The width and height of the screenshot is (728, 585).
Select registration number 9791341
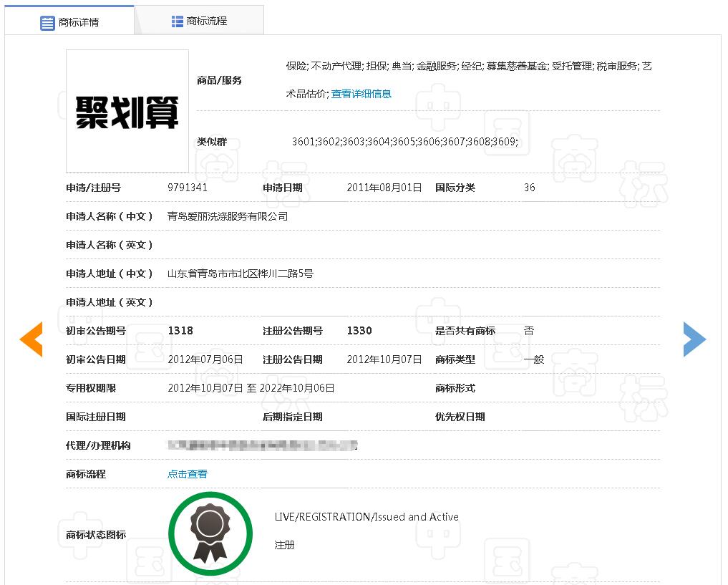pyautogui.click(x=188, y=188)
